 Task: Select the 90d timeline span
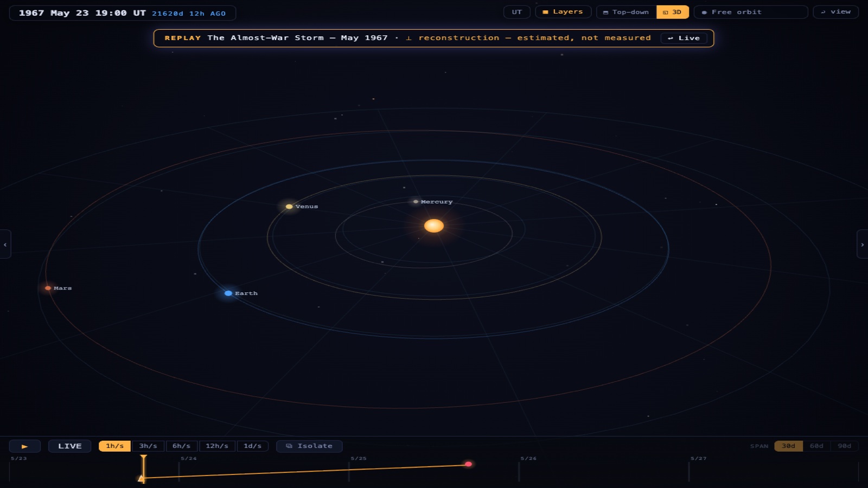[x=845, y=446]
